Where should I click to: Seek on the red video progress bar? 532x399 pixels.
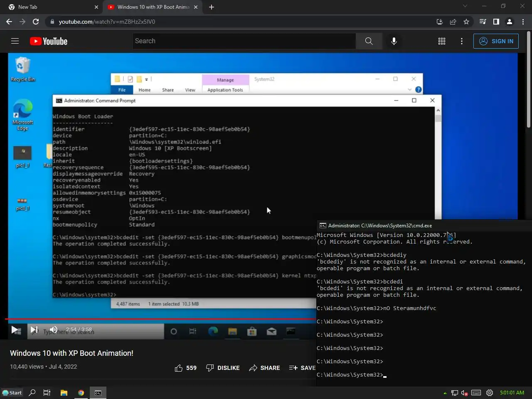tap(160, 319)
